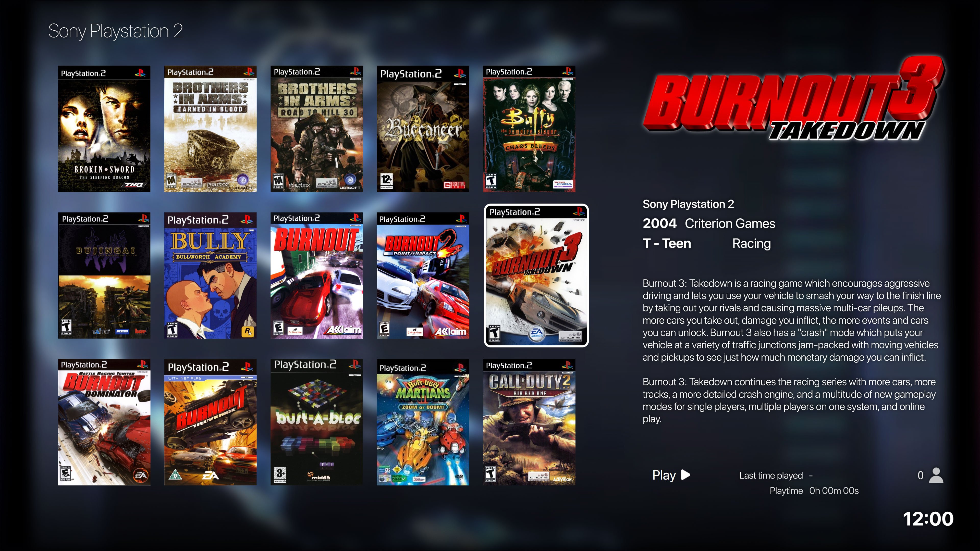
Task: Open the Bully Bullworth Academy cover
Action: coord(210,275)
